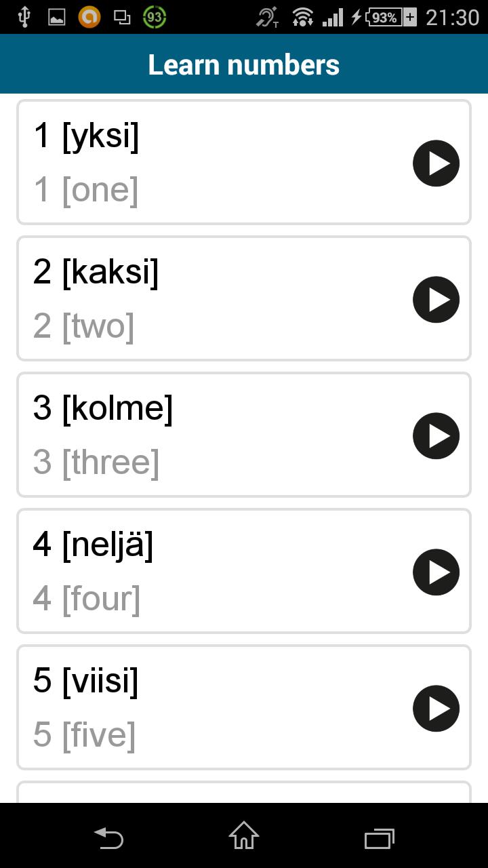Tap the green 93 battery notification
Image resolution: width=488 pixels, height=868 pixels.
155,18
